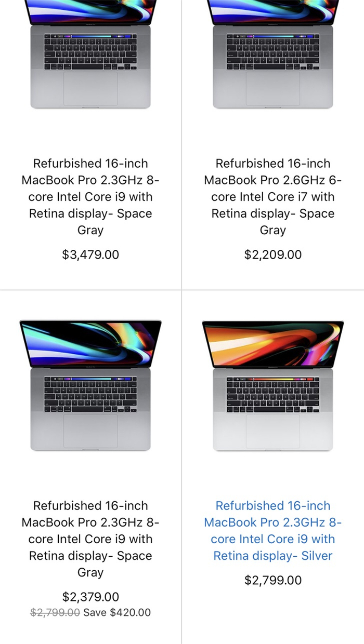The image size is (364, 644).
Task: Click the Save $420.00 label
Action: (x=117, y=612)
